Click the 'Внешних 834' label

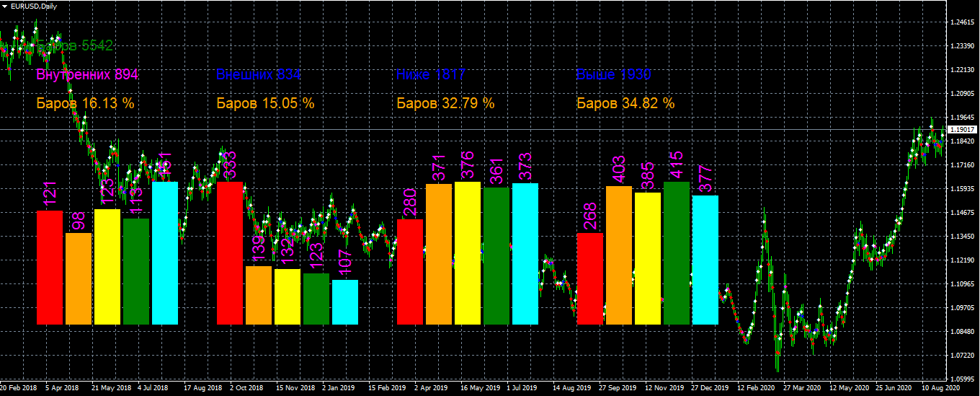pos(259,74)
